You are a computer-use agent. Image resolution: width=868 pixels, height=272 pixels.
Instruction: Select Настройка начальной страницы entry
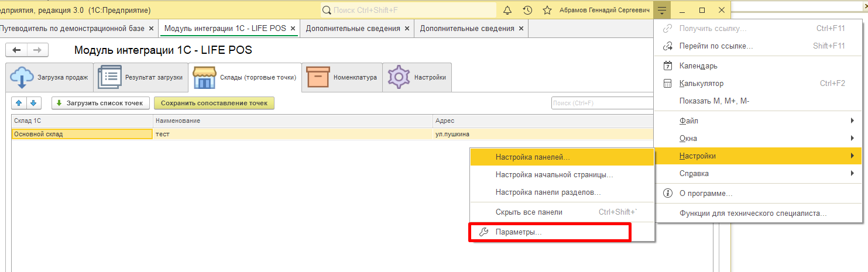[x=562, y=174]
